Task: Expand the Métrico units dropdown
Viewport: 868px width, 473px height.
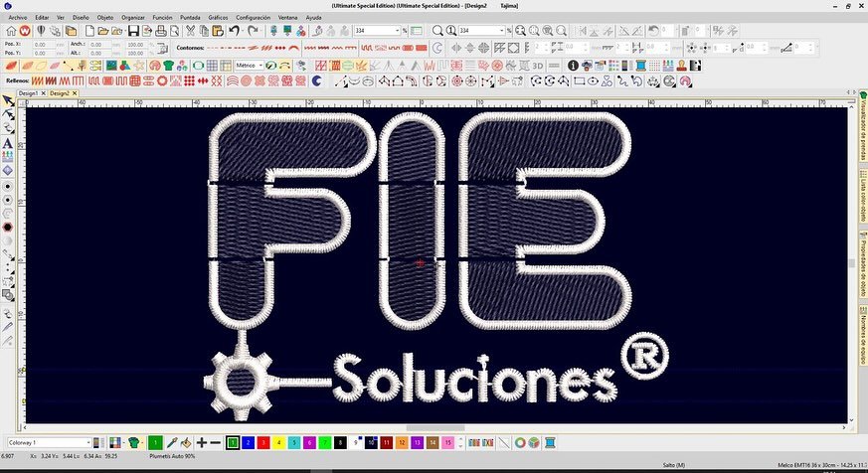Action: (261, 65)
